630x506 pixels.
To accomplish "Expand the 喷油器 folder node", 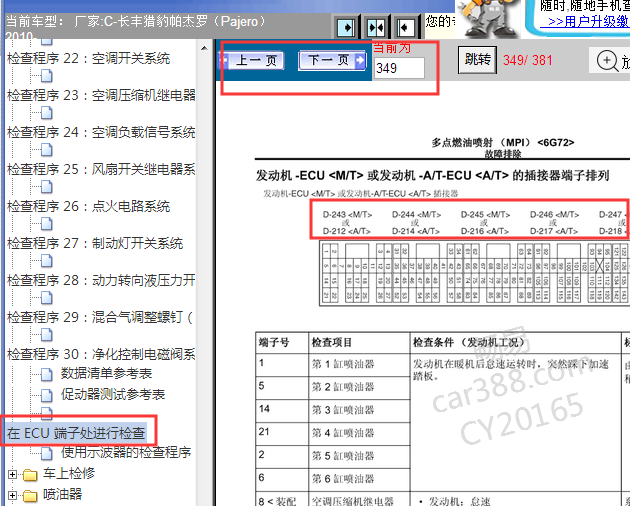I will (12, 496).
